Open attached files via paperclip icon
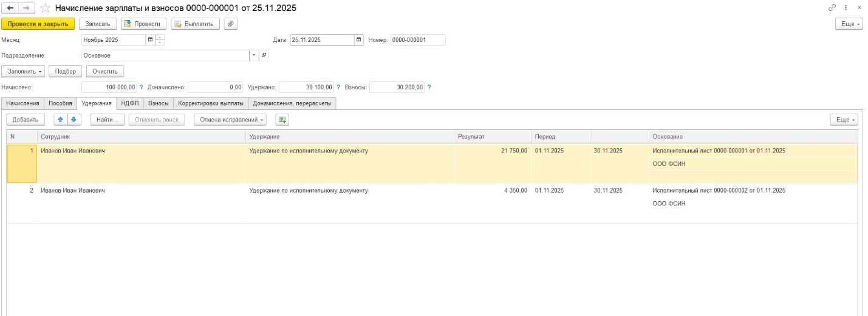 231,24
